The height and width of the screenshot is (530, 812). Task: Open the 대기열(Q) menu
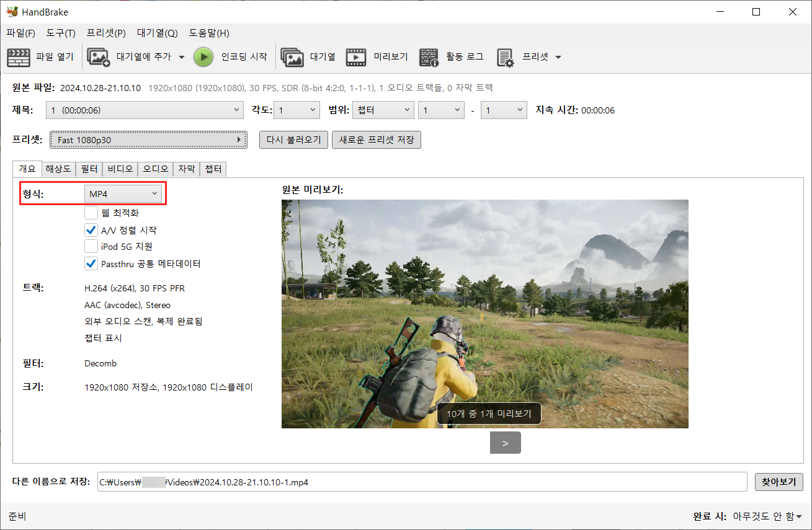(157, 33)
